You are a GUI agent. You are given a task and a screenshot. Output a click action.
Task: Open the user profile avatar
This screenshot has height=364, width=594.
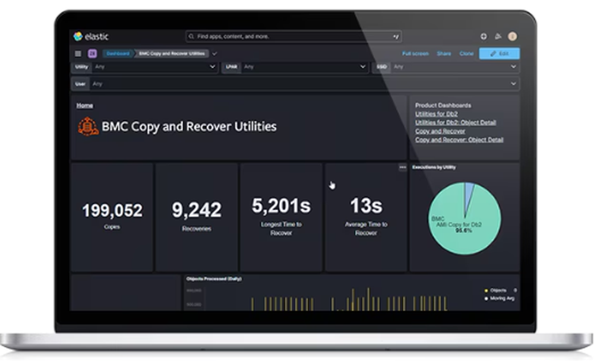[x=513, y=36]
